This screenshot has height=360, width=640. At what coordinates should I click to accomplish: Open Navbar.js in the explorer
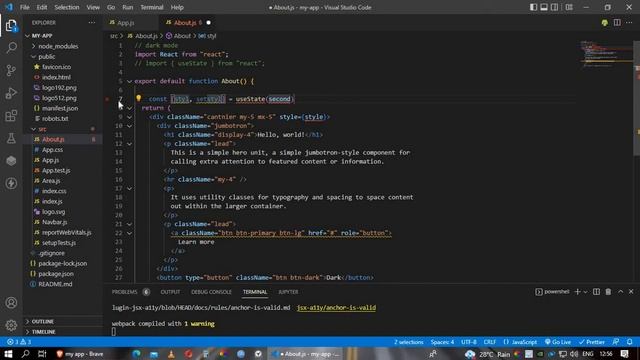coord(54,222)
